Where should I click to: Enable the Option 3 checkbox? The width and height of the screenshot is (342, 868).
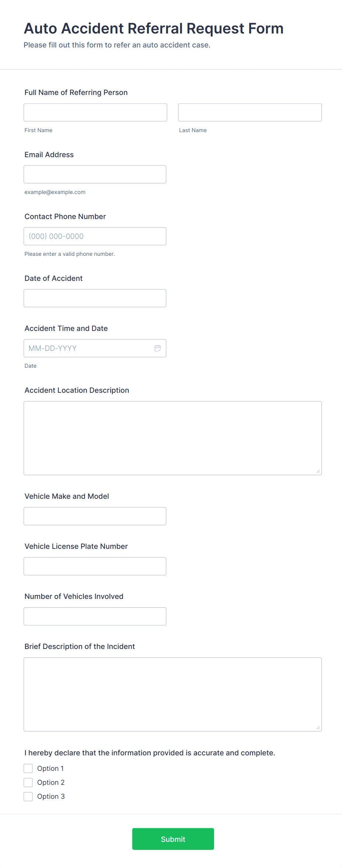click(28, 796)
